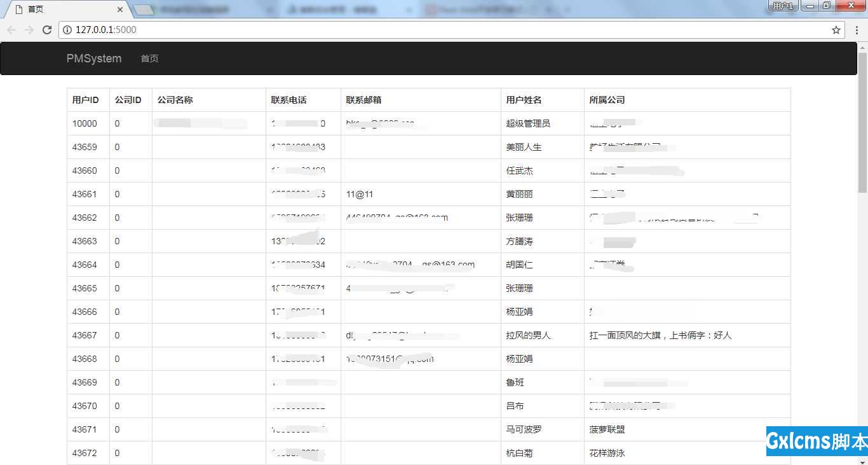Select user ID 43671 cell
The width and height of the screenshot is (868, 465).
[88, 429]
